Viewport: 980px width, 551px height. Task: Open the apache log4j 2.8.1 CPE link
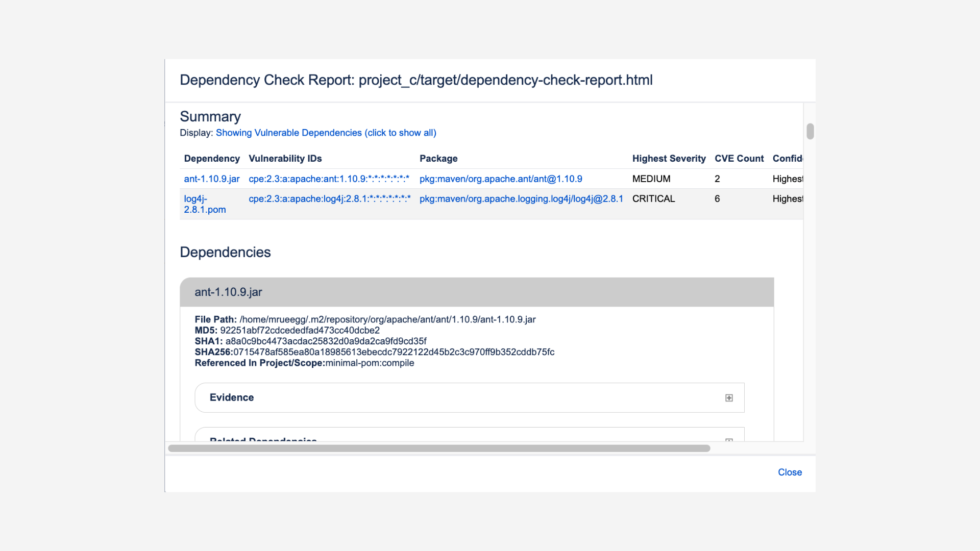[x=329, y=199]
